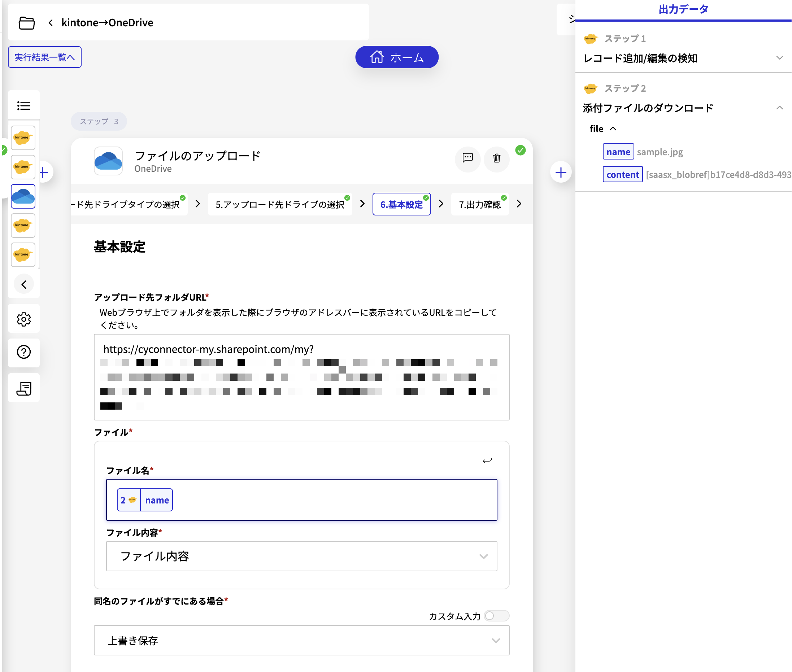The height and width of the screenshot is (672, 792).
Task: Click the 実行結果一覧へ button
Action: point(44,57)
